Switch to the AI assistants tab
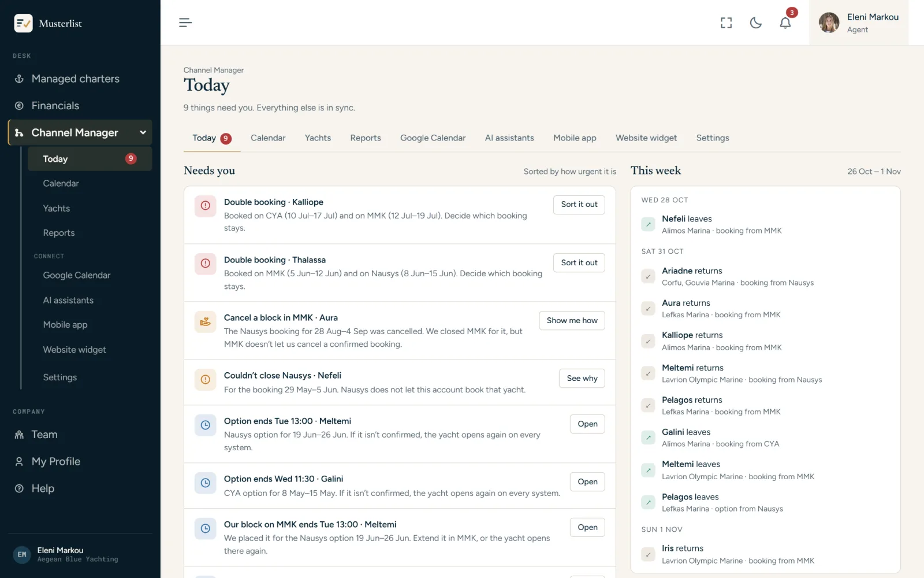 coord(509,138)
